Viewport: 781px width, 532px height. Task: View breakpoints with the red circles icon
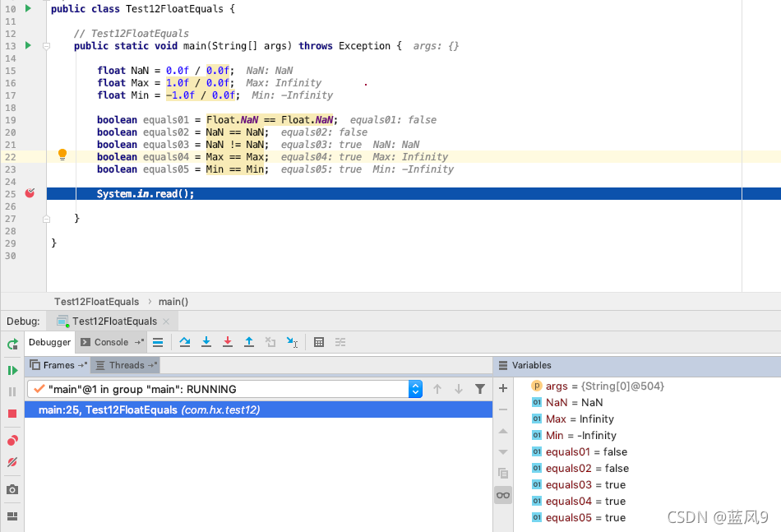tap(12, 441)
